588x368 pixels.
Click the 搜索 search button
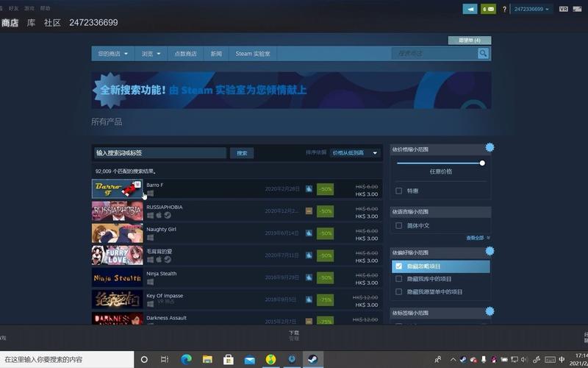(x=242, y=153)
